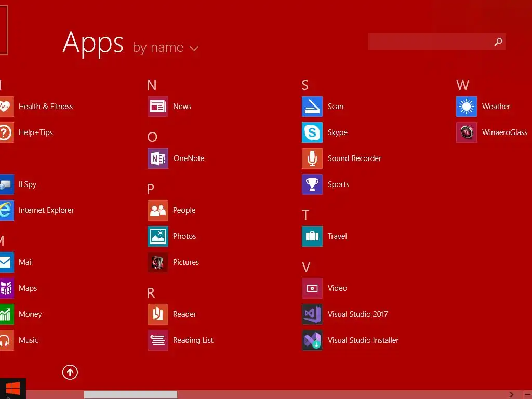
Task: Jump via the N letter header
Action: 152,85
